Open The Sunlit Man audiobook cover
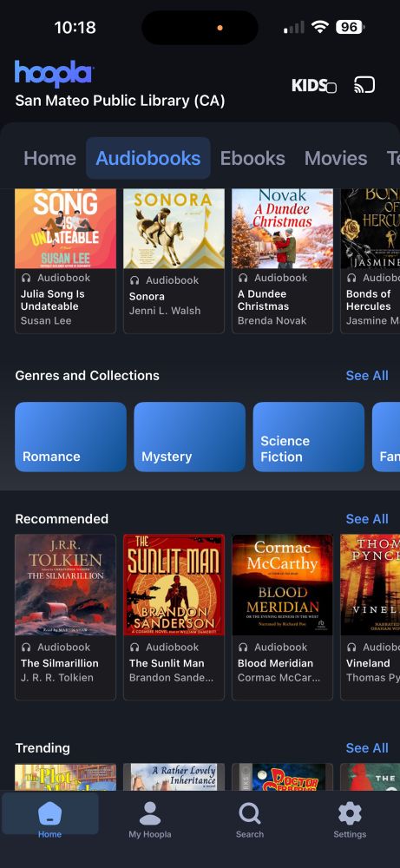This screenshot has width=400, height=868. 174,584
